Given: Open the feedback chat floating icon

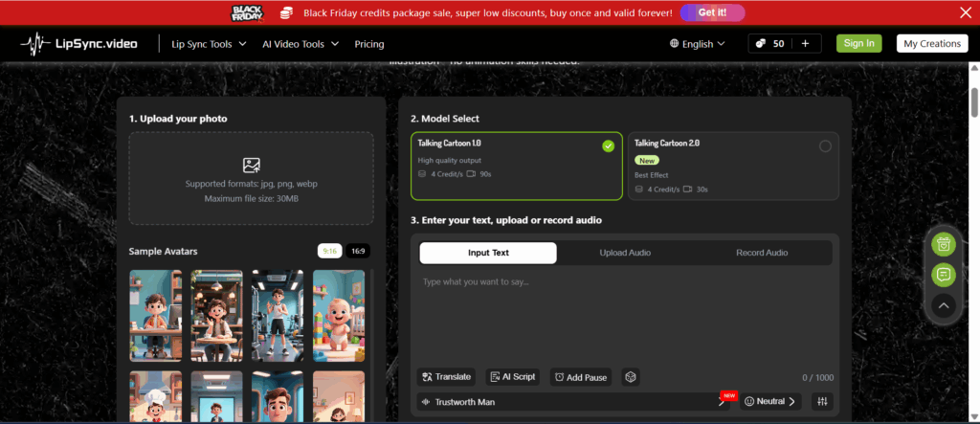Looking at the screenshot, I should click(x=943, y=275).
